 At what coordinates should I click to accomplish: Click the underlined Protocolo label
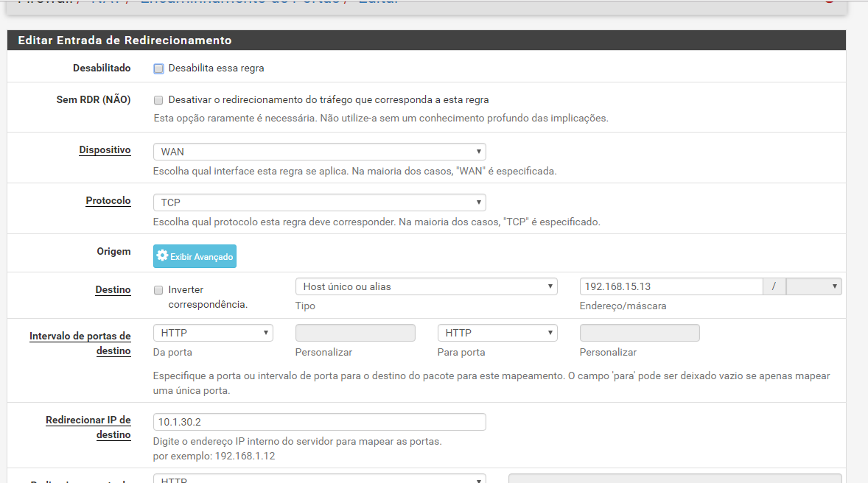pos(108,201)
